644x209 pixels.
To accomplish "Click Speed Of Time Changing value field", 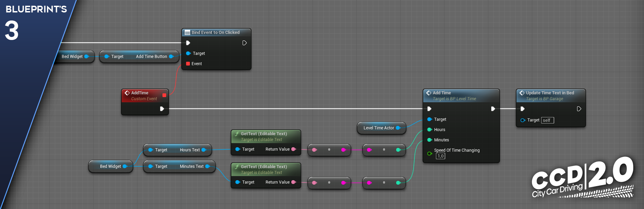I will tap(440, 156).
